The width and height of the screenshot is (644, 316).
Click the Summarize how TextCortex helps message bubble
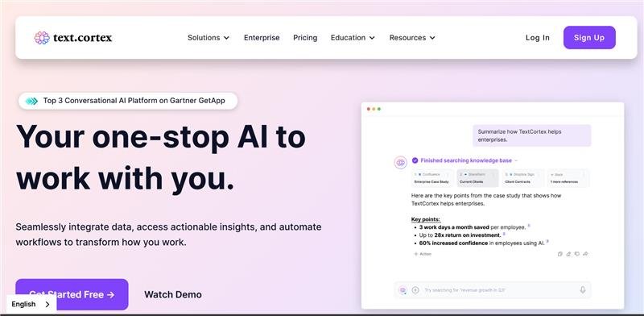(532, 135)
